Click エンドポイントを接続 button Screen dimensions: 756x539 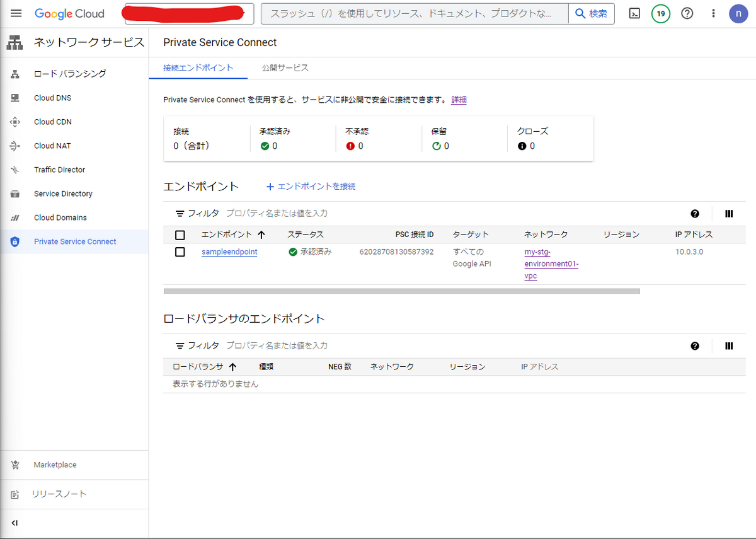311,187
